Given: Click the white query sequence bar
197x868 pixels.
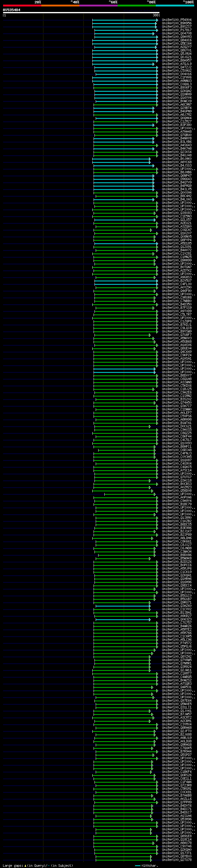Looking at the screenshot, I should tap(81, 12).
